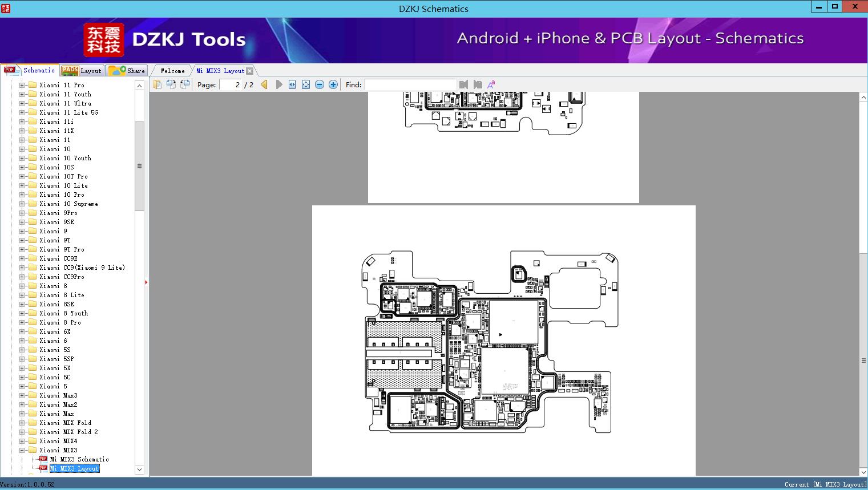Click the folder icon beside Xiaomi MIX4
This screenshot has width=868, height=490.
[x=33, y=441]
